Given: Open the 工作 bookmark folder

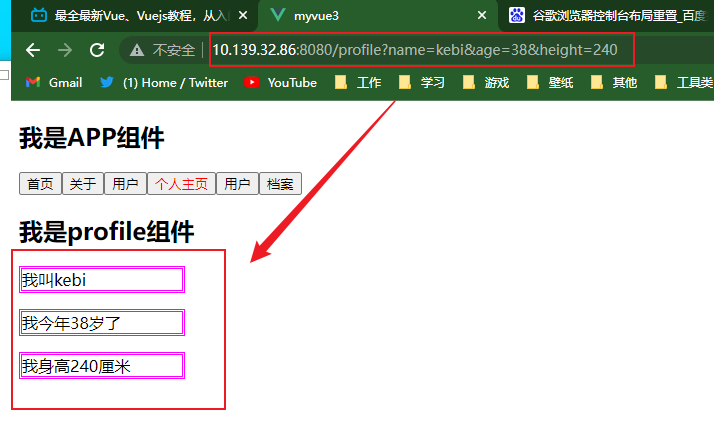Looking at the screenshot, I should (358, 82).
